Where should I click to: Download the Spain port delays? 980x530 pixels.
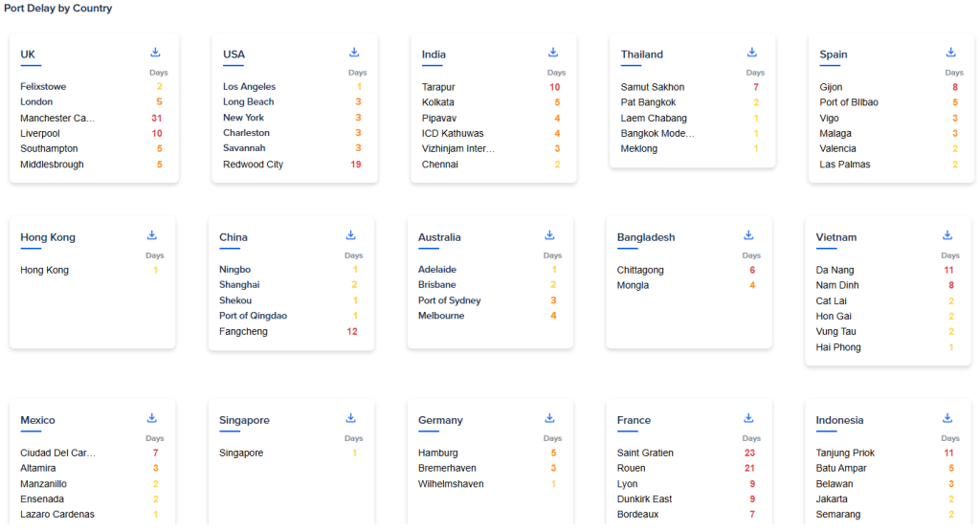click(951, 53)
